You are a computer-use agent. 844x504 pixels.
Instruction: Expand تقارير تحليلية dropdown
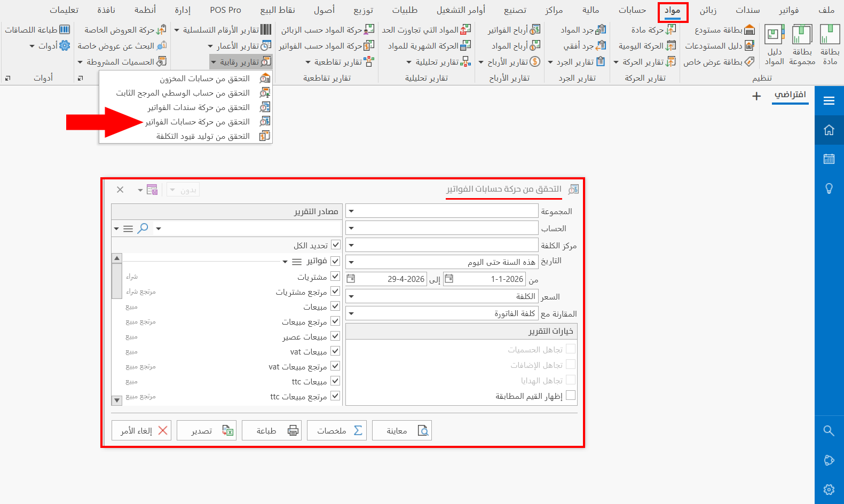coord(438,62)
